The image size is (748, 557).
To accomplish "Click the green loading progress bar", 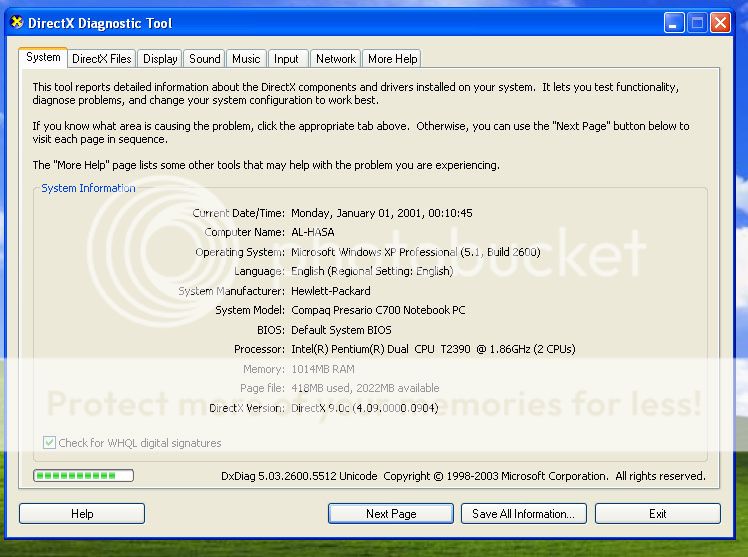I will pos(83,475).
